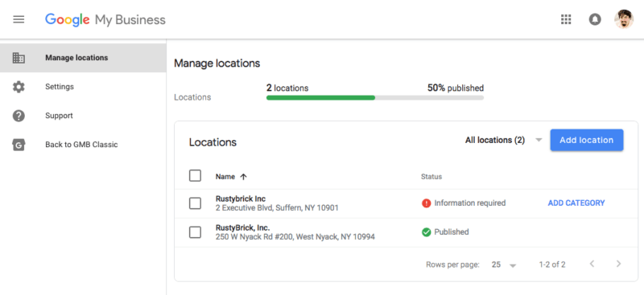The width and height of the screenshot is (644, 295).
Task: Open the Rows per page 25 dropdown
Action: coord(504,264)
